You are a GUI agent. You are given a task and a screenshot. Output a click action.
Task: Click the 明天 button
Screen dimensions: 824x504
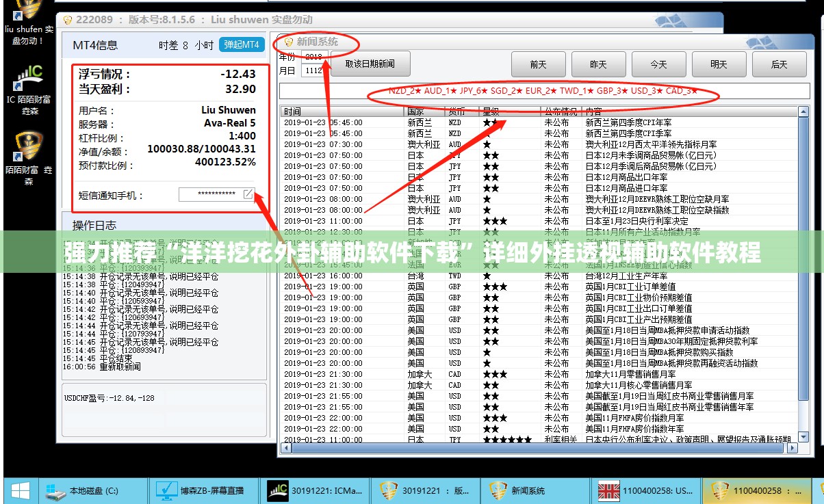[719, 64]
